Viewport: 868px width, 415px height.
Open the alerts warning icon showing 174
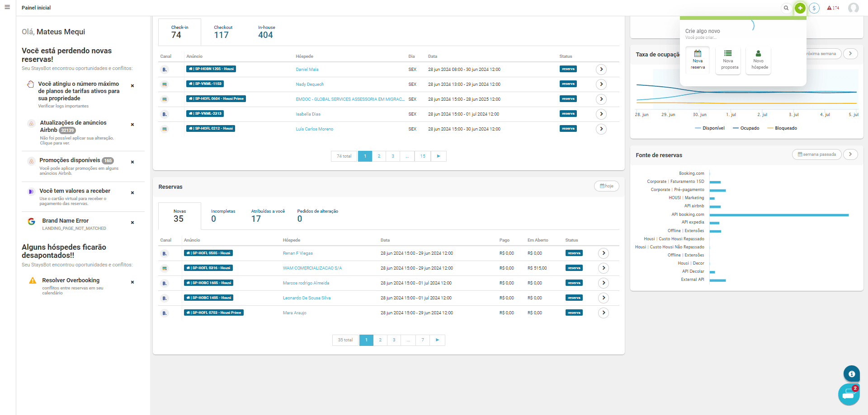[x=833, y=8]
